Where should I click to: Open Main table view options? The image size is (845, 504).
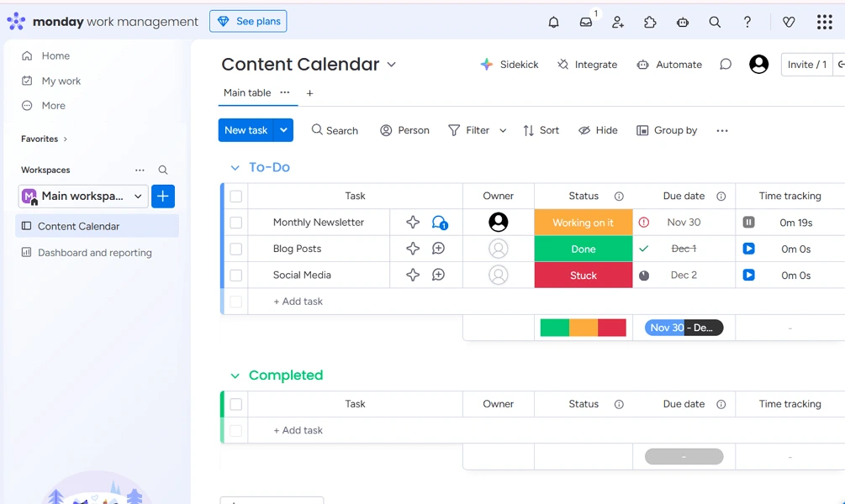pos(285,92)
